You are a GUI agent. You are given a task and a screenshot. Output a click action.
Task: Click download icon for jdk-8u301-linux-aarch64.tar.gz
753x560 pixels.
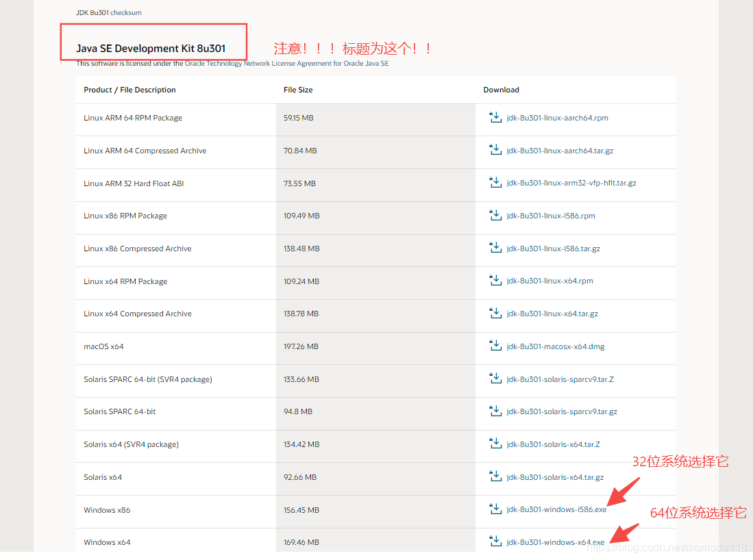coord(495,150)
